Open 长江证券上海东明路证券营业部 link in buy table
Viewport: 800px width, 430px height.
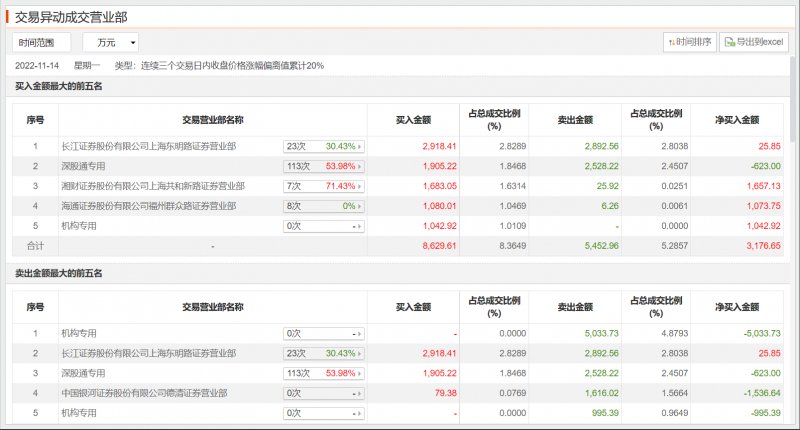(x=148, y=146)
